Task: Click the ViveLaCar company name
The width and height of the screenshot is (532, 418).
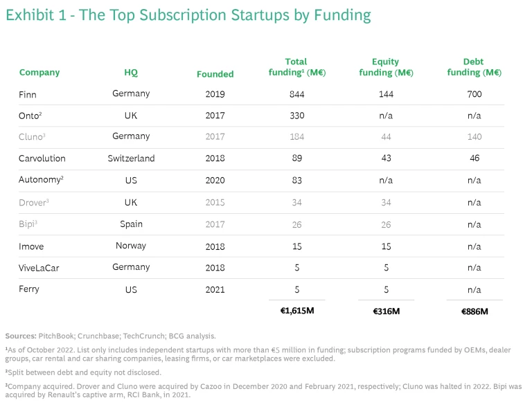Action: point(39,267)
